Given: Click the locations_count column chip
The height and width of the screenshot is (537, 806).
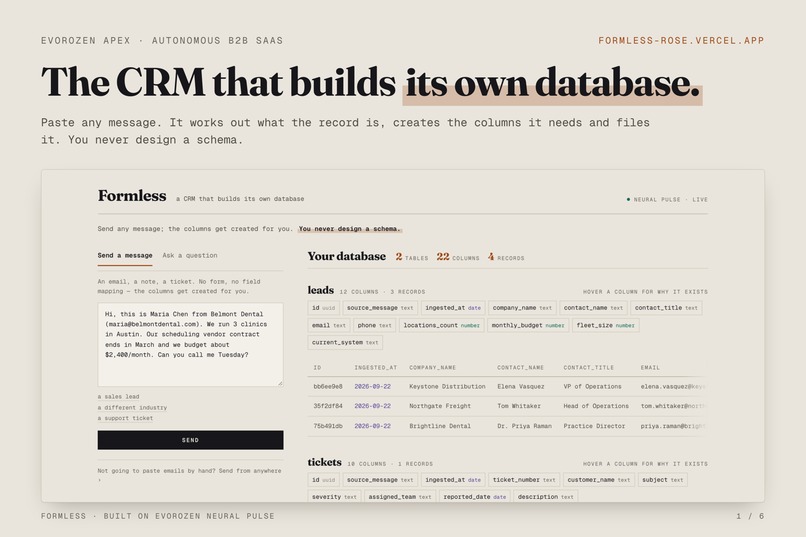Looking at the screenshot, I should (x=441, y=325).
